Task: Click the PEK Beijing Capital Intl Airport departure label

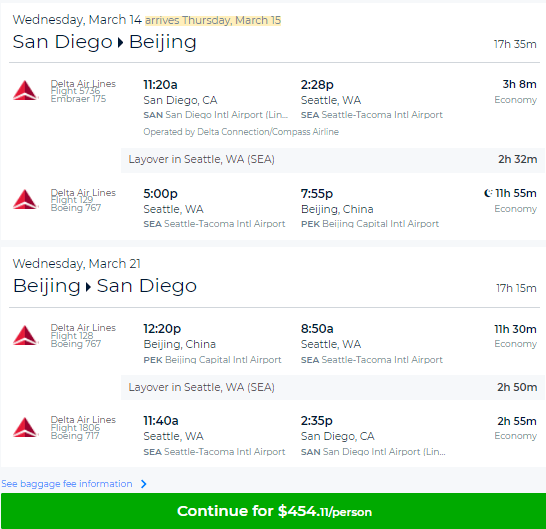Action: [212, 360]
